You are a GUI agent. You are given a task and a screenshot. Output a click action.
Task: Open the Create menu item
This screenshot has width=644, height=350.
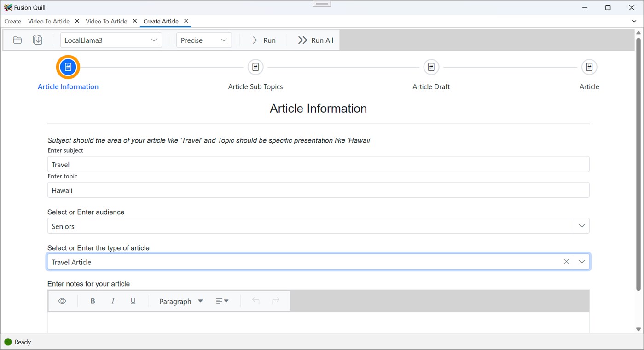tap(12, 21)
